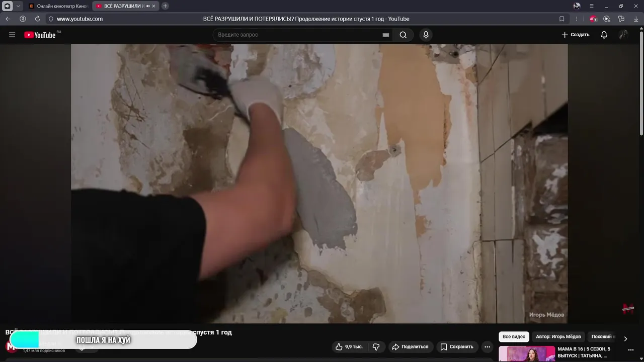Mute the playing YouTube tab via speaker icon
This screenshot has height=362, width=644.
pyautogui.click(x=148, y=6)
